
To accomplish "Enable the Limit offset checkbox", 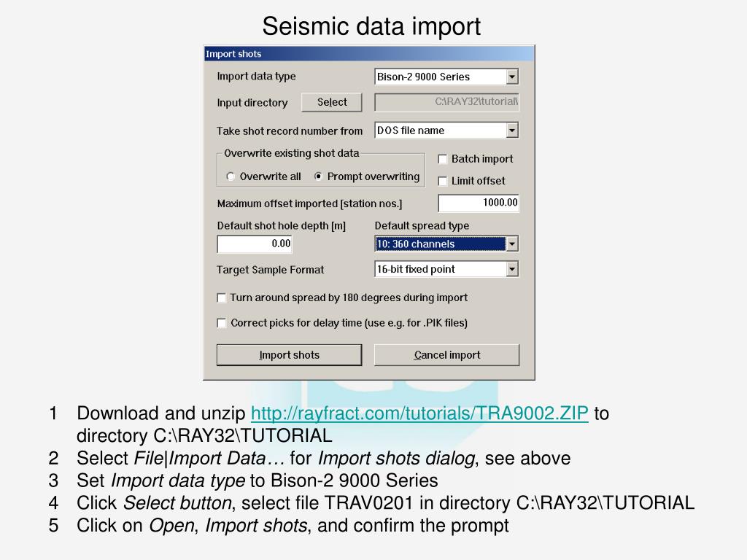I will tap(443, 181).
